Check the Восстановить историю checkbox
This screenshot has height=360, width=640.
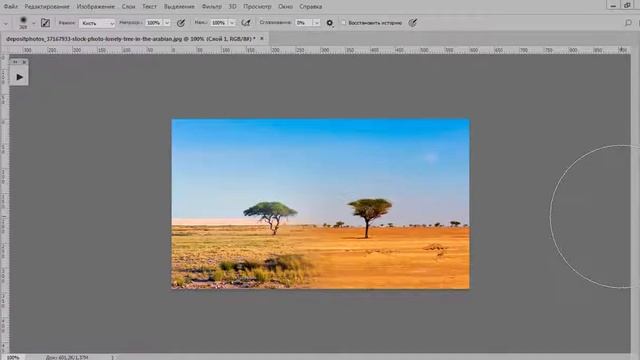point(344,23)
